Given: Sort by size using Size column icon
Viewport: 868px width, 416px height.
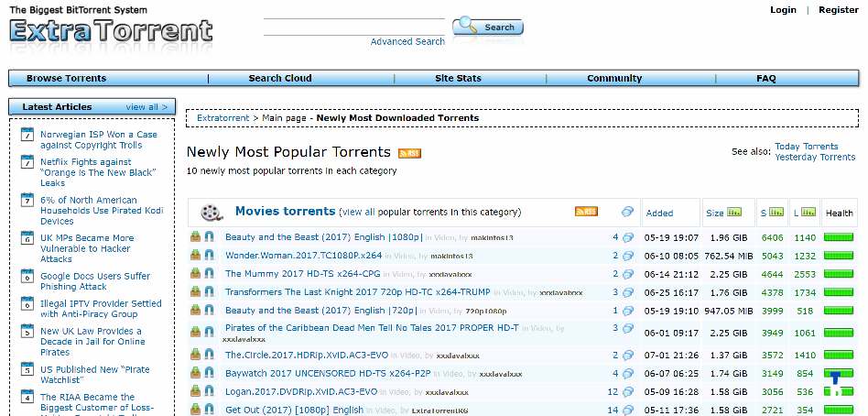Looking at the screenshot, I should click(734, 212).
